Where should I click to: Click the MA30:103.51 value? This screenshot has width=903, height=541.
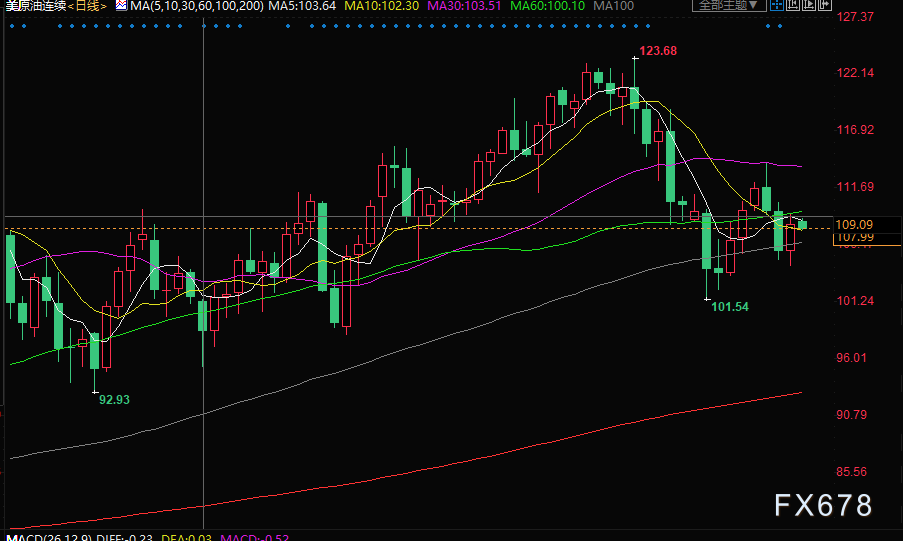464,6
